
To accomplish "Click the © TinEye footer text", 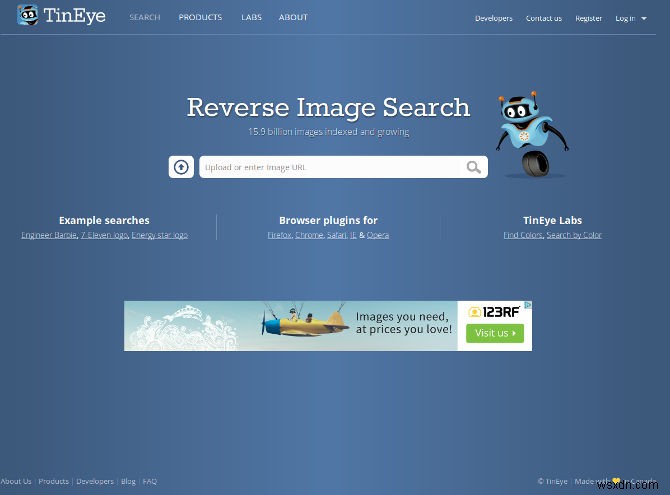I will (552, 481).
